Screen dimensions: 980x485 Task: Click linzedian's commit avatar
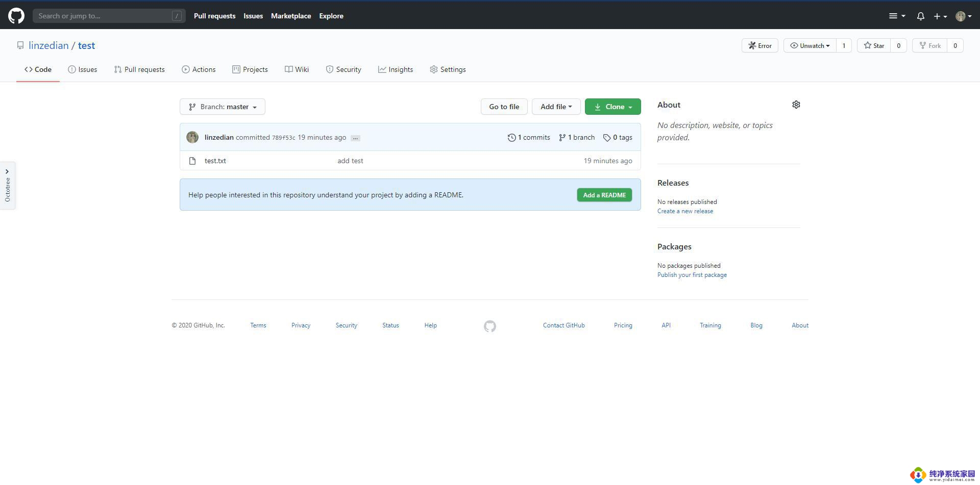pos(192,137)
